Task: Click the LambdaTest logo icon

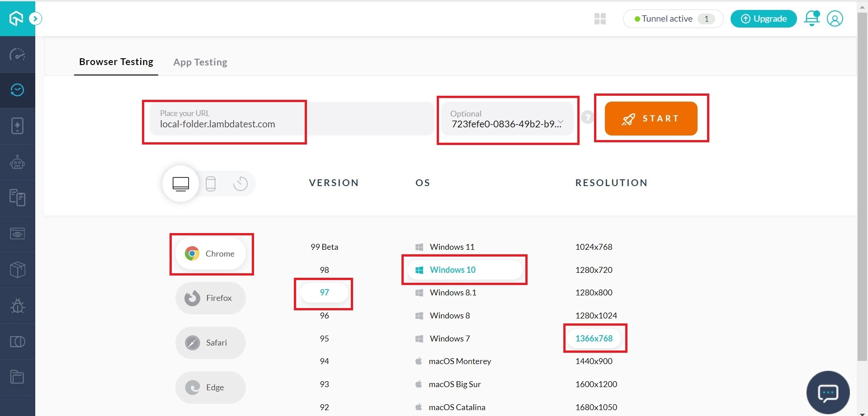Action: pos(16,19)
